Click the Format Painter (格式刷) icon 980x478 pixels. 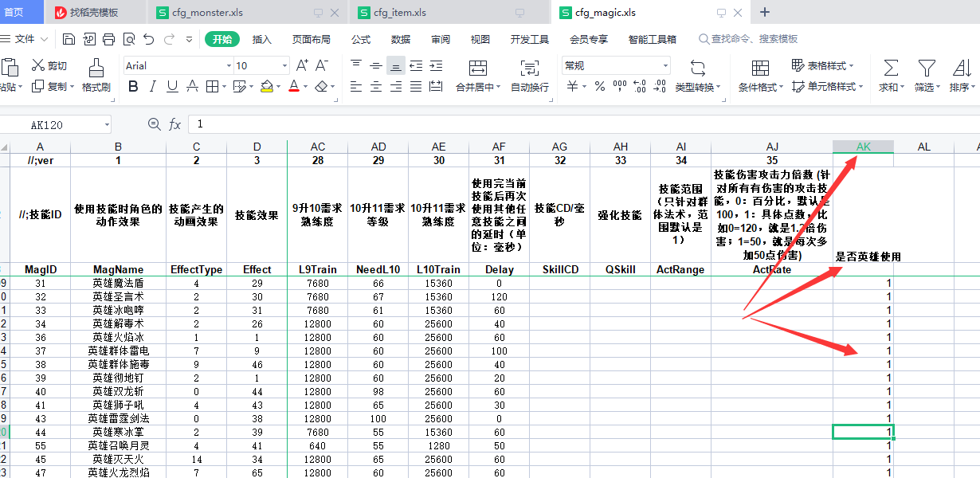coord(96,69)
